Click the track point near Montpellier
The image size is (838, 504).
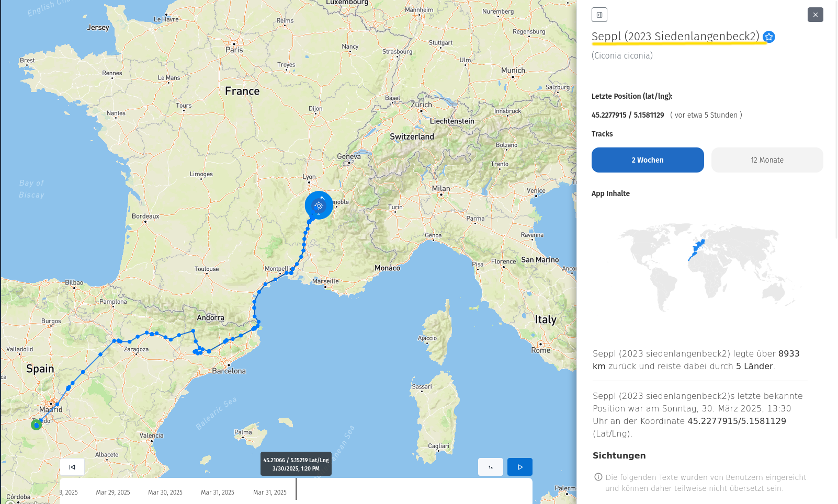291,272
